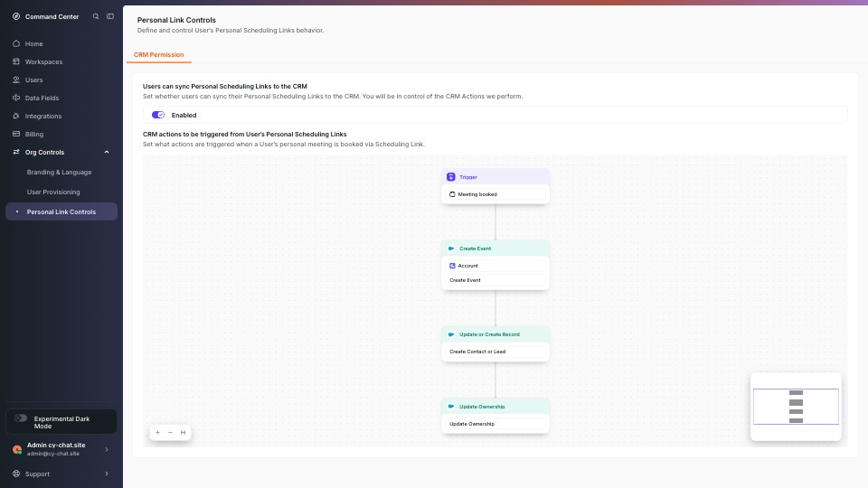The image size is (868, 488).
Task: Click the Org Controls arrows icon
Action: (x=16, y=152)
